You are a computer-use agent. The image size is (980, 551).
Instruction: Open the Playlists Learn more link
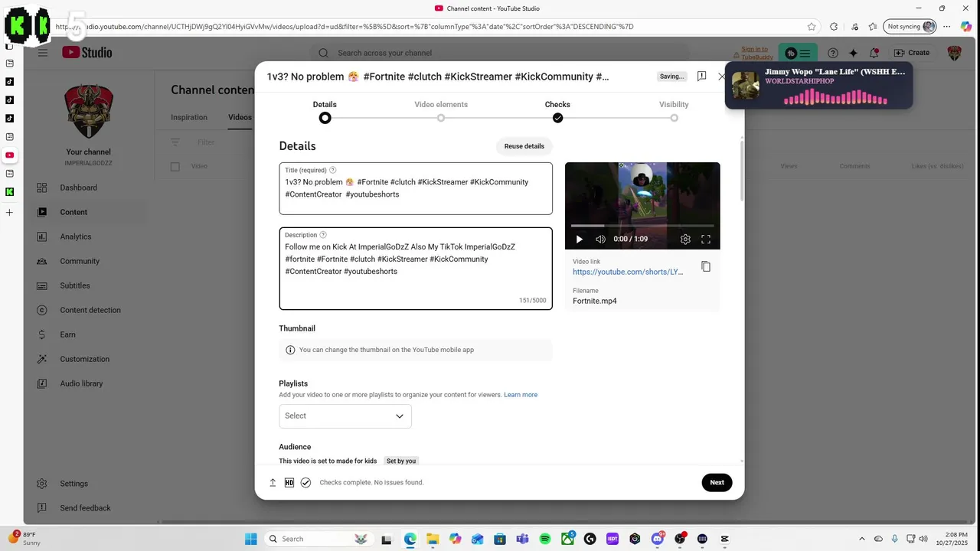[x=521, y=395]
